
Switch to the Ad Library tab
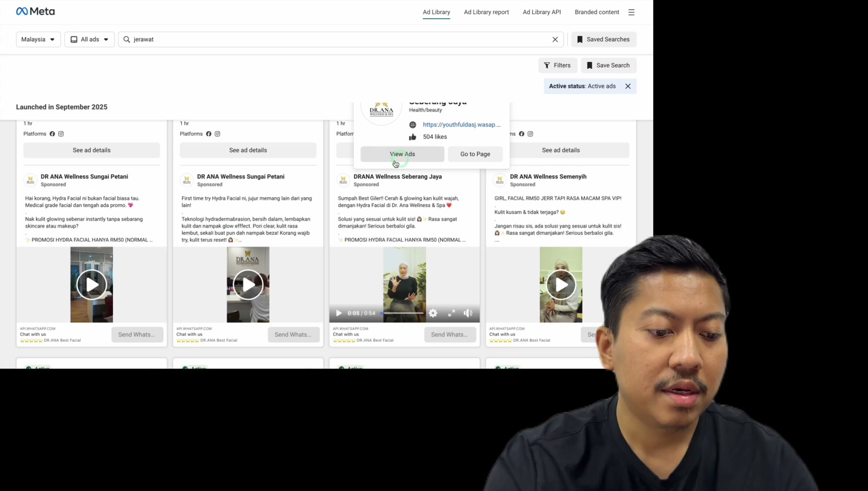[x=436, y=12]
